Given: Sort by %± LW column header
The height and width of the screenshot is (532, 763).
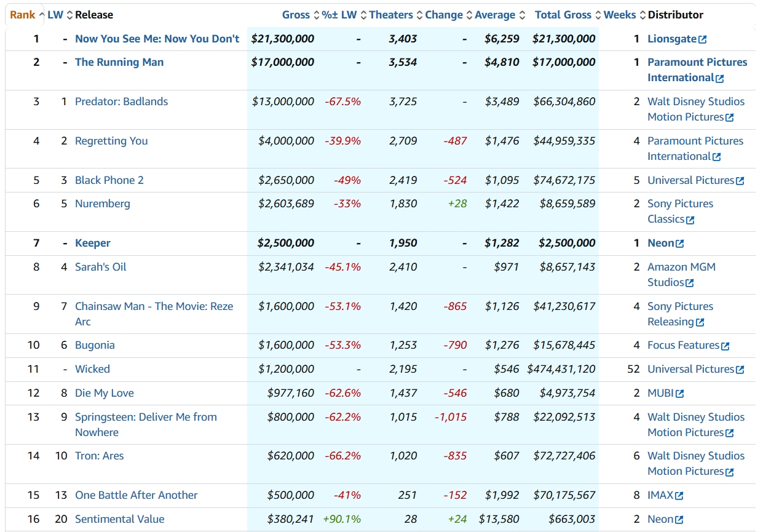Looking at the screenshot, I should pyautogui.click(x=339, y=15).
